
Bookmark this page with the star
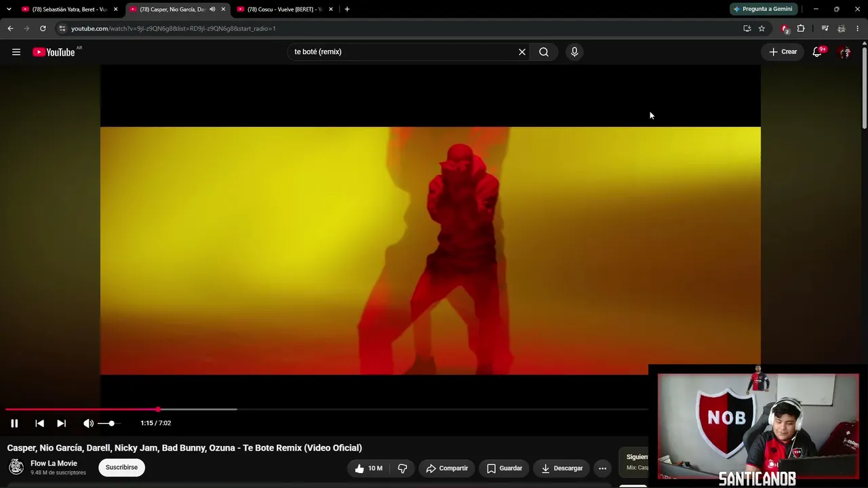762,28
